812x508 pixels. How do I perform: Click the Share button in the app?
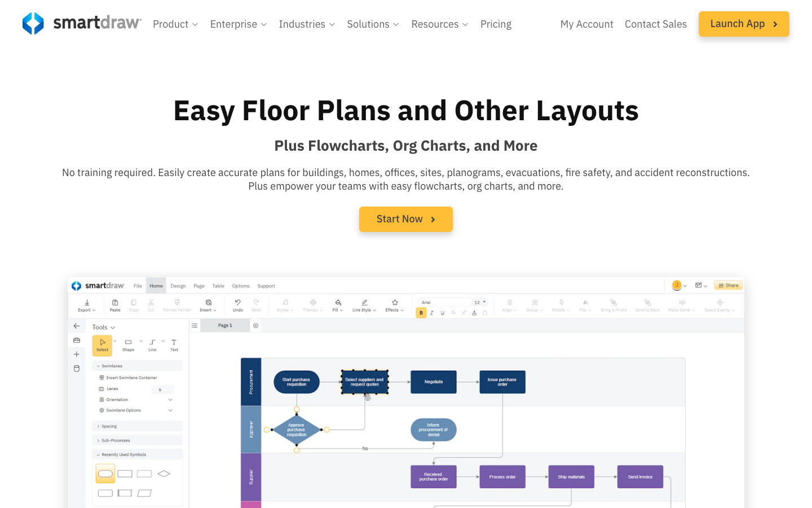(x=728, y=286)
